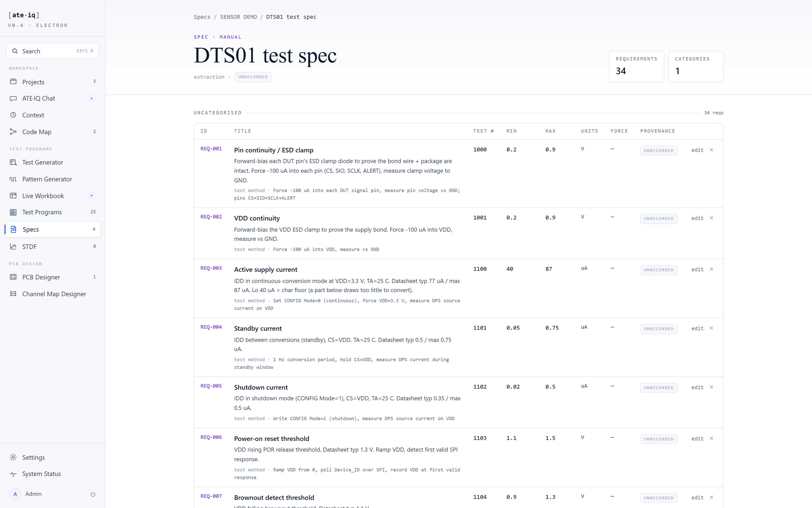The height and width of the screenshot is (508, 812).
Task: Select the STDF menu item
Action: [x=52, y=246]
